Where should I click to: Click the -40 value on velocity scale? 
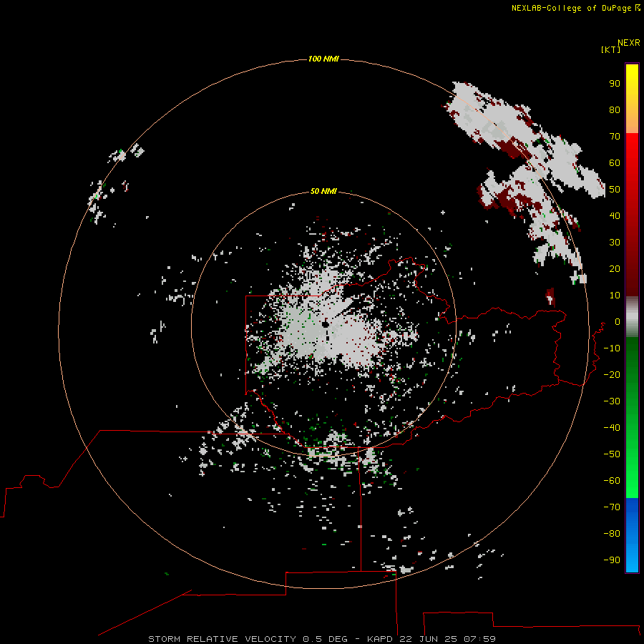[x=612, y=428]
